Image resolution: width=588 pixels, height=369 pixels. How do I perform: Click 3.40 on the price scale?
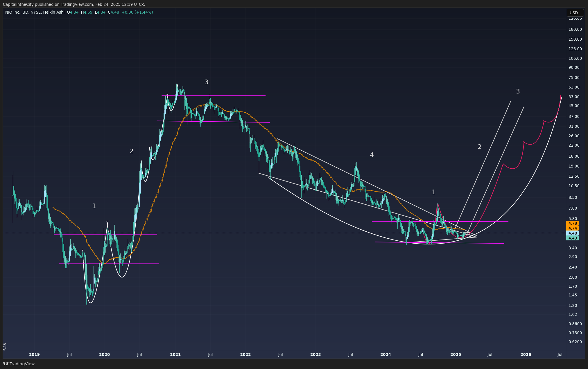coord(573,248)
